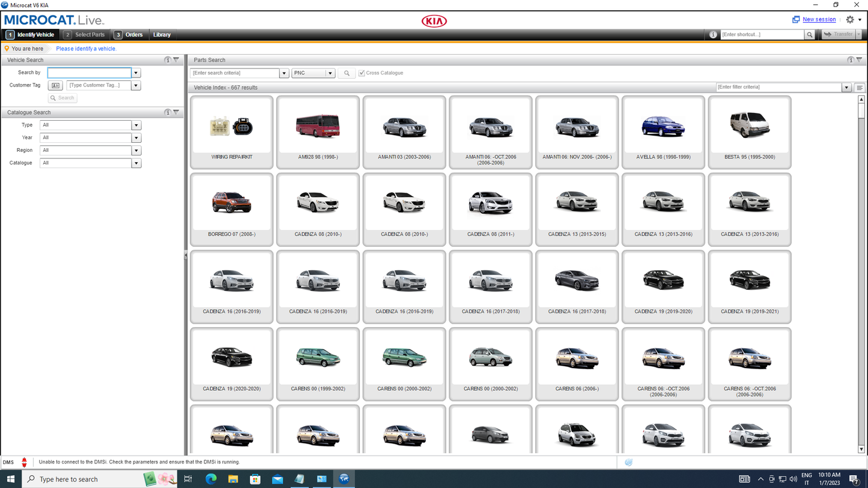Click the status bar globe icon
This screenshot has height=488, width=868.
point(628,462)
